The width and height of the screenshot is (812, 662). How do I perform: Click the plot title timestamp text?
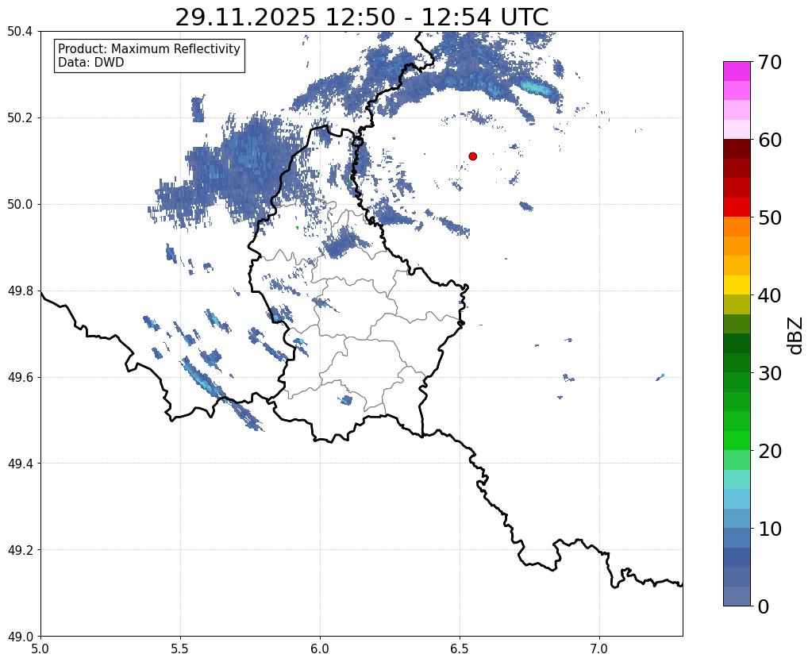361,17
